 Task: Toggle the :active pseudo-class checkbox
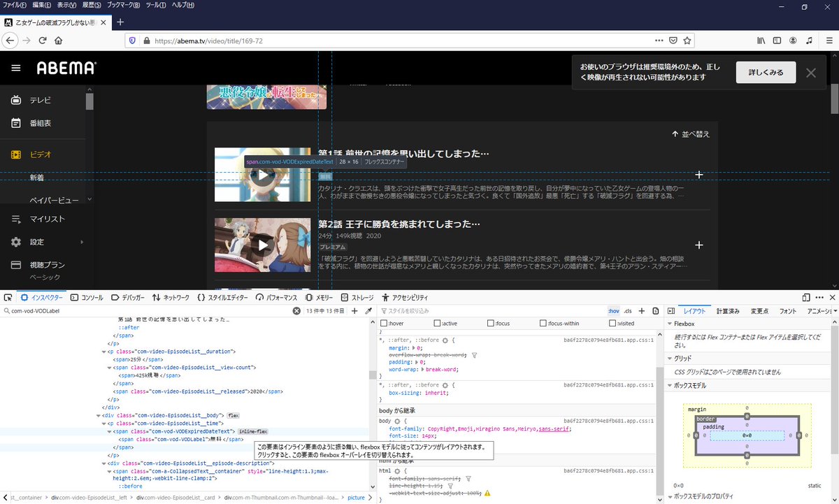[438, 324]
